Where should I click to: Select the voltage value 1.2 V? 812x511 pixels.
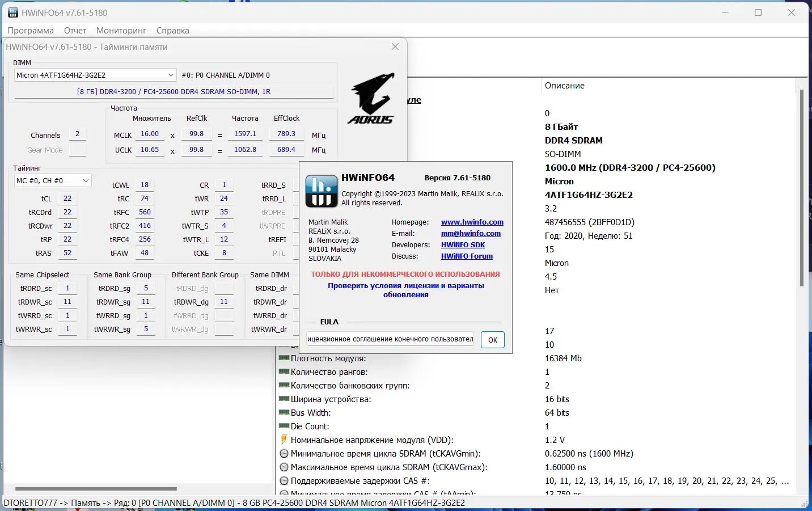click(x=555, y=440)
